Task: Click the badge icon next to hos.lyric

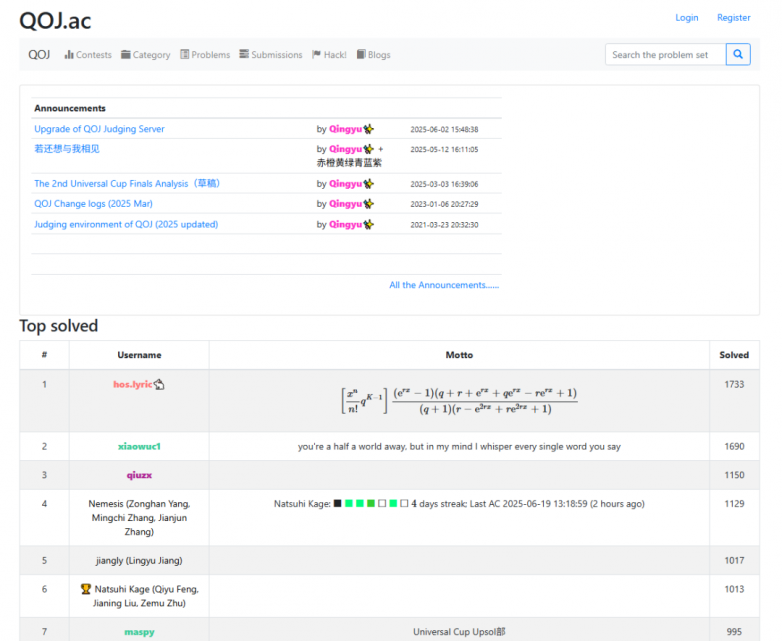Action: point(159,384)
